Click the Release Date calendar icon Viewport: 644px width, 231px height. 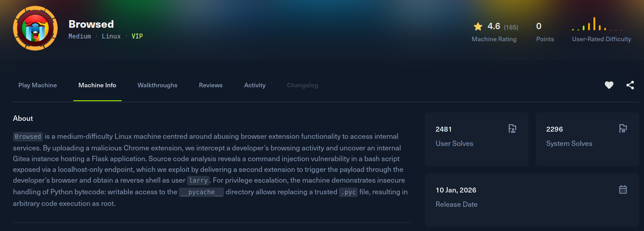(623, 189)
